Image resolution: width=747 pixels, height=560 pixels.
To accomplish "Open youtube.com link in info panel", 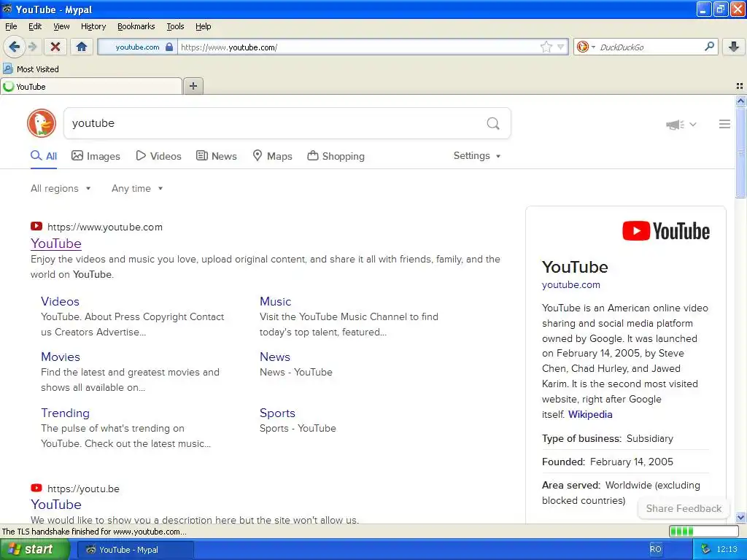I will 570,285.
